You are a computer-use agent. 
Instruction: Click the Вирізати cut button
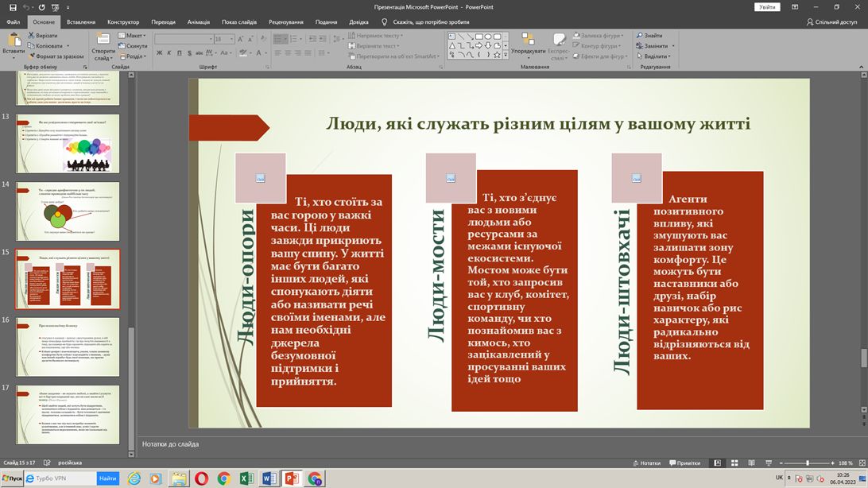point(46,36)
